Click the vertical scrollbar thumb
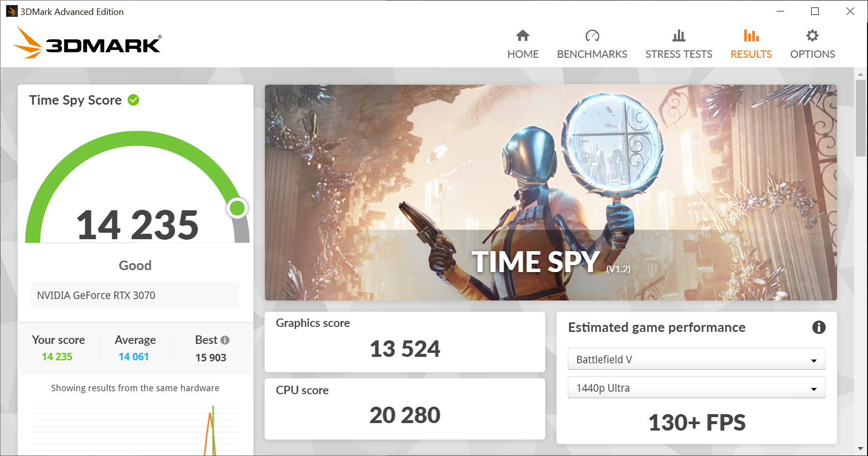 coord(861,118)
